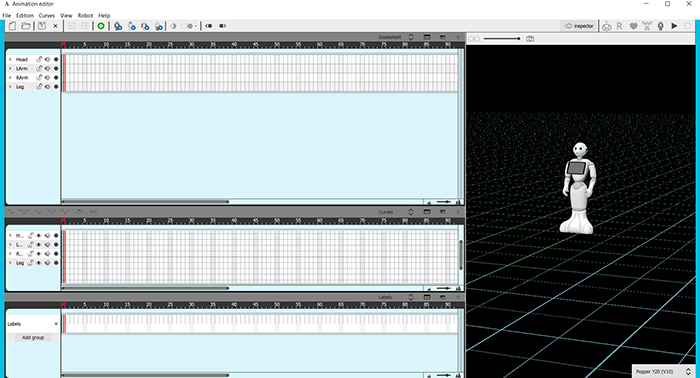
Task: Click frame 50 on dopesheet timeline ruler
Action: [x=277, y=45]
